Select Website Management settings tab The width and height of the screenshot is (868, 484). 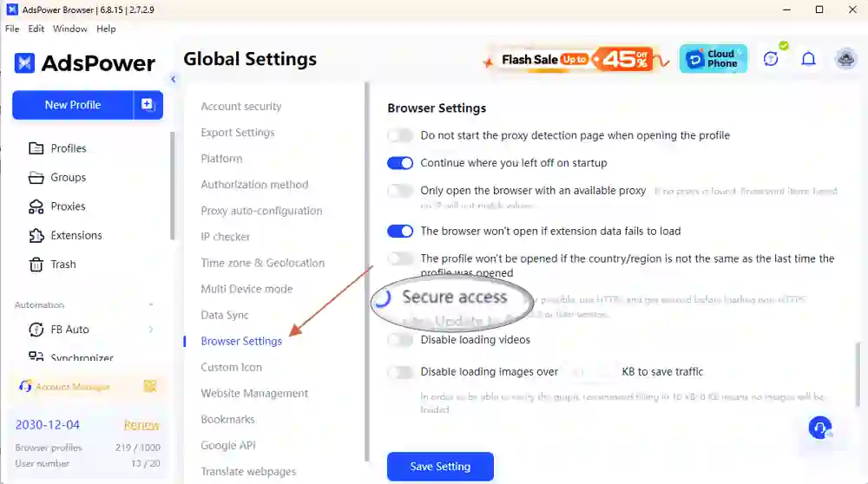254,393
